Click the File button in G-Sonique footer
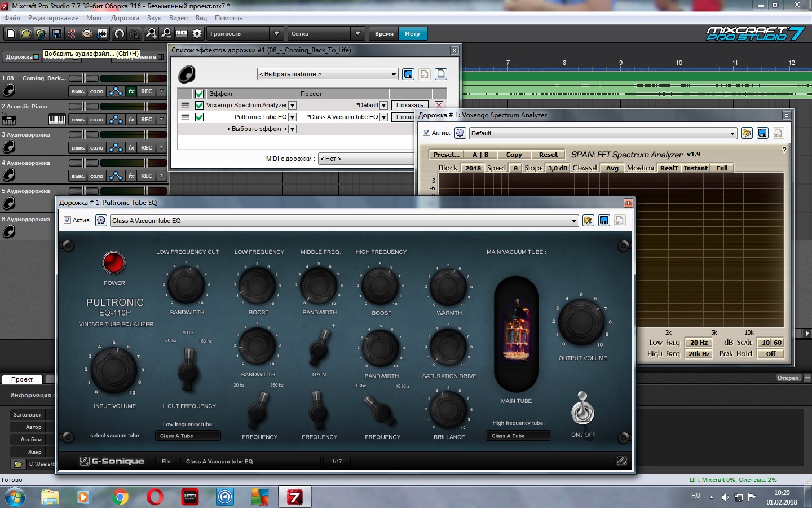This screenshot has height=508, width=812. pos(166,461)
